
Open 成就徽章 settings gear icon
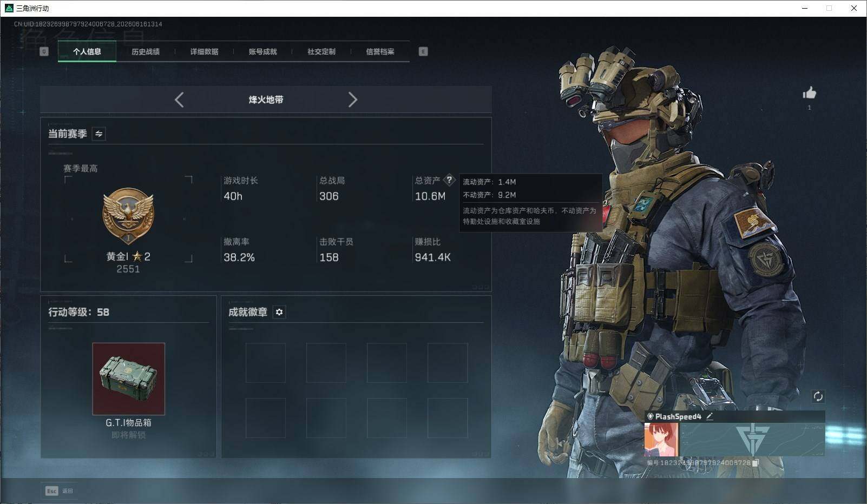(279, 312)
